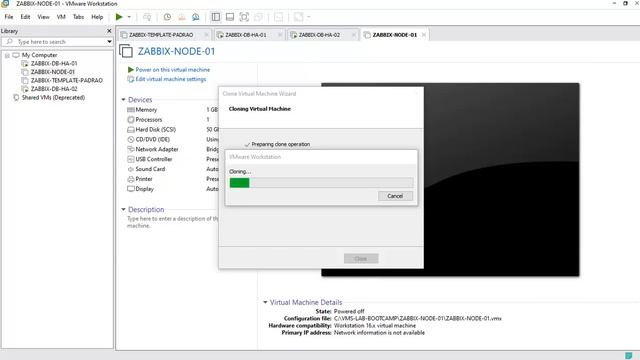Click the description text entry area
The width and height of the screenshot is (640, 360).
tap(173, 222)
